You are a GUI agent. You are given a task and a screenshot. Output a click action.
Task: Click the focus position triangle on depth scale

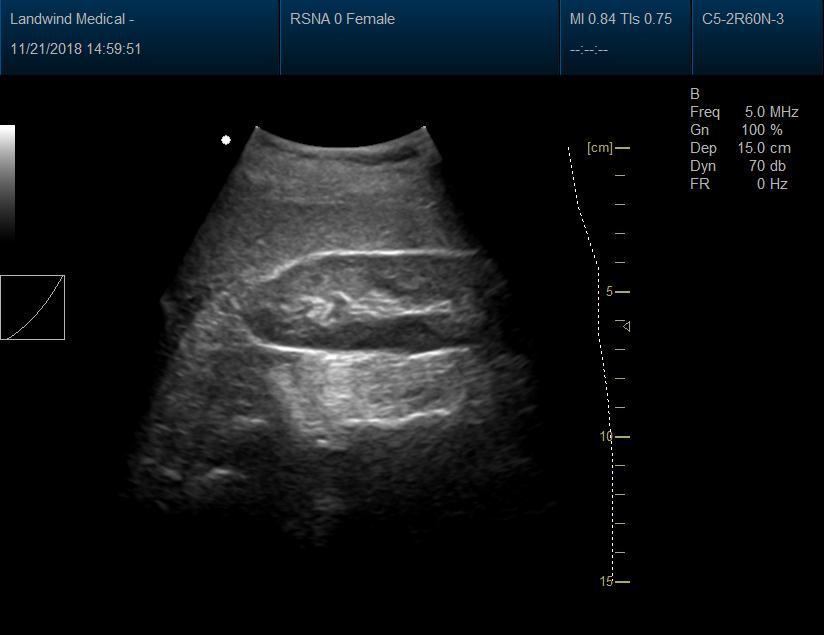tap(626, 326)
